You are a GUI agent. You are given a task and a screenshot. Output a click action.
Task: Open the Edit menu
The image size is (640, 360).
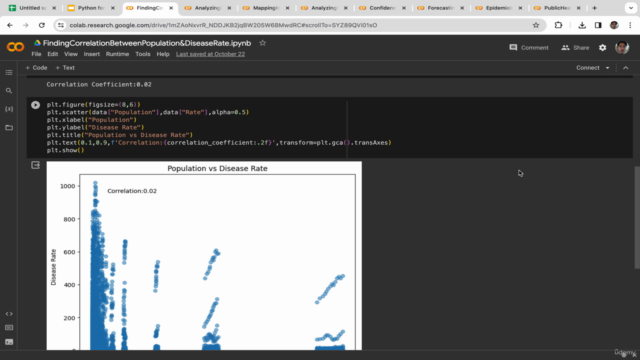tap(53, 54)
